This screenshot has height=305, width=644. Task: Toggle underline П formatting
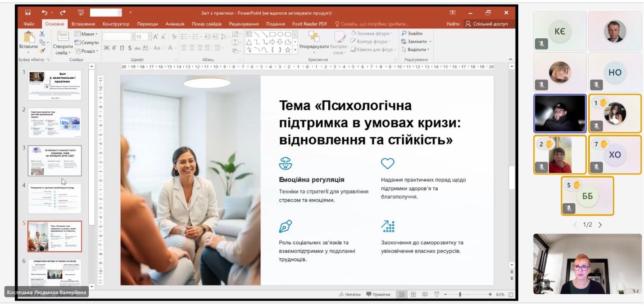tap(122, 48)
